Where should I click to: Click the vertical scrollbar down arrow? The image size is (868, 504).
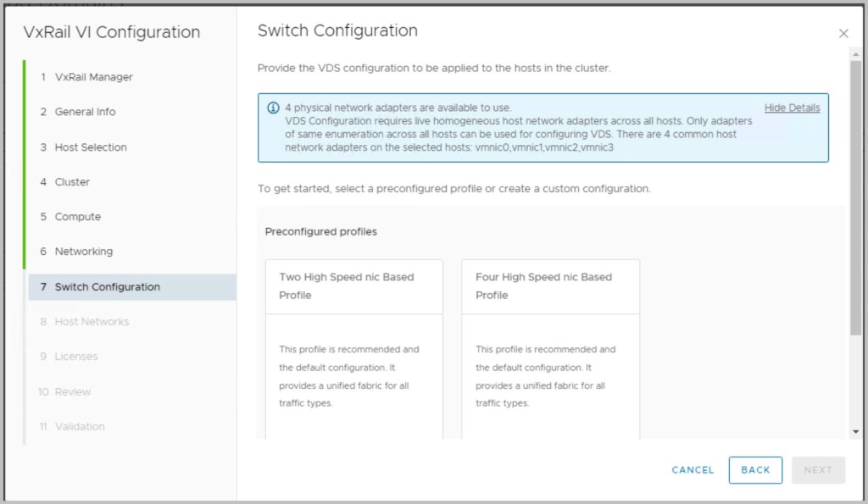pyautogui.click(x=855, y=432)
